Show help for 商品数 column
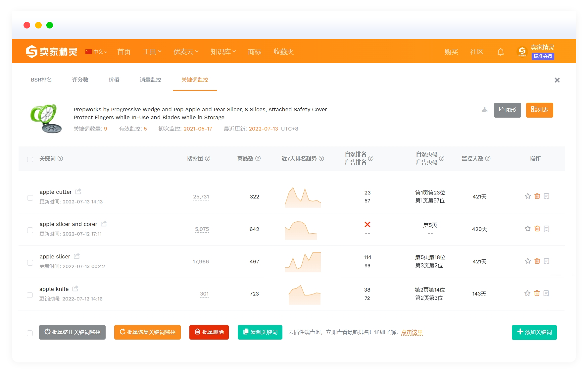588x381 pixels. 258,158
